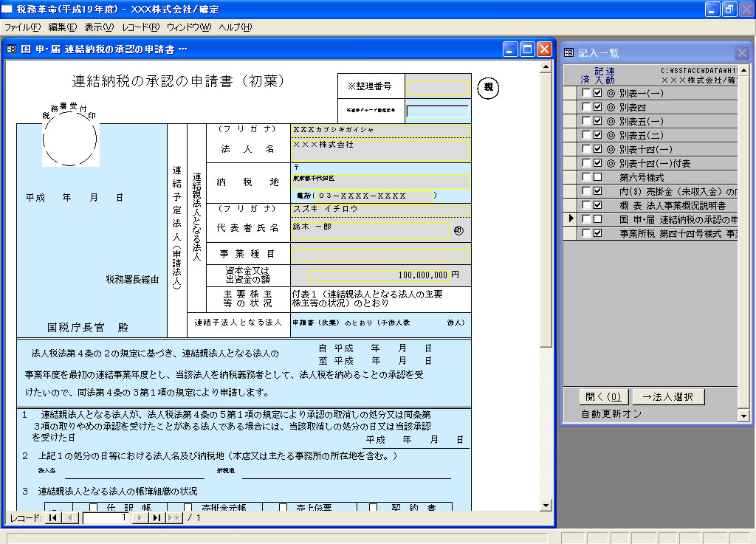The image size is (756, 544).
Task: Select the 概表 法人事業概況説明書 row
Action: (x=651, y=204)
